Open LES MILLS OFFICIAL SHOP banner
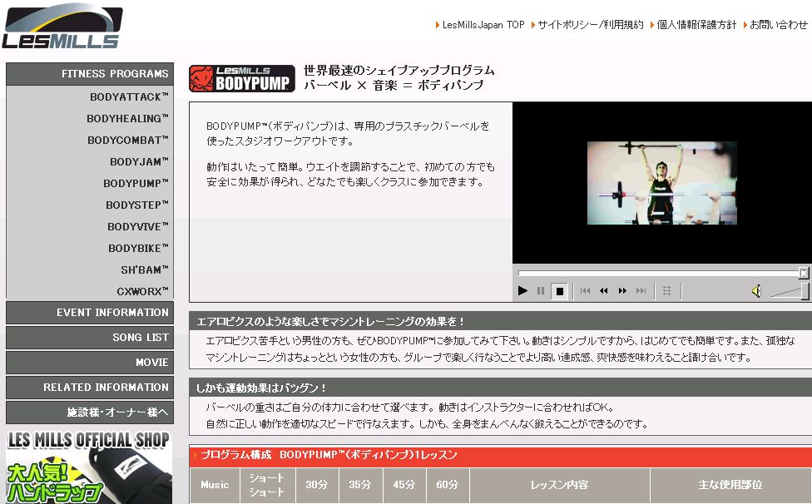The width and height of the screenshot is (812, 504). (89, 467)
